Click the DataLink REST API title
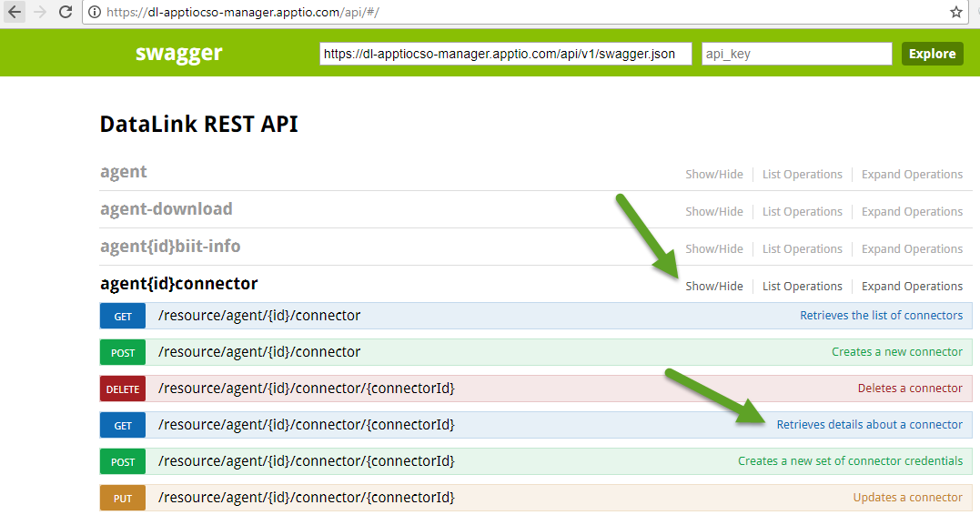This screenshot has height=515, width=980. pos(198,124)
